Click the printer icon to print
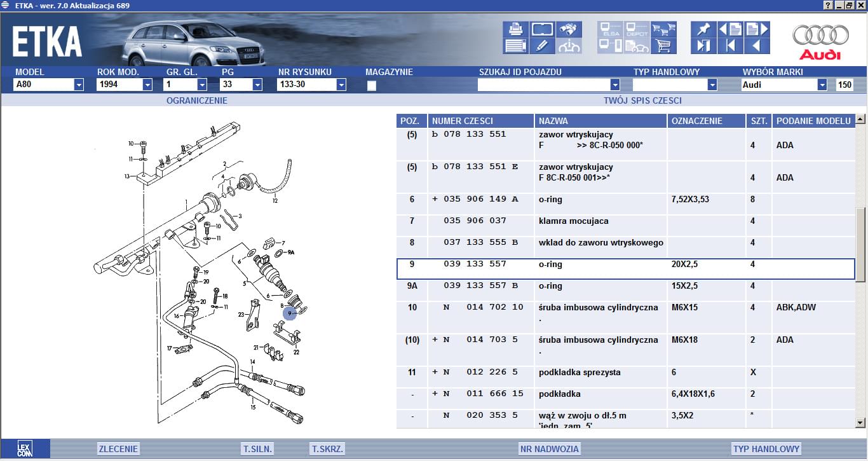Screen dimensions: 868x461 pyautogui.click(x=515, y=29)
